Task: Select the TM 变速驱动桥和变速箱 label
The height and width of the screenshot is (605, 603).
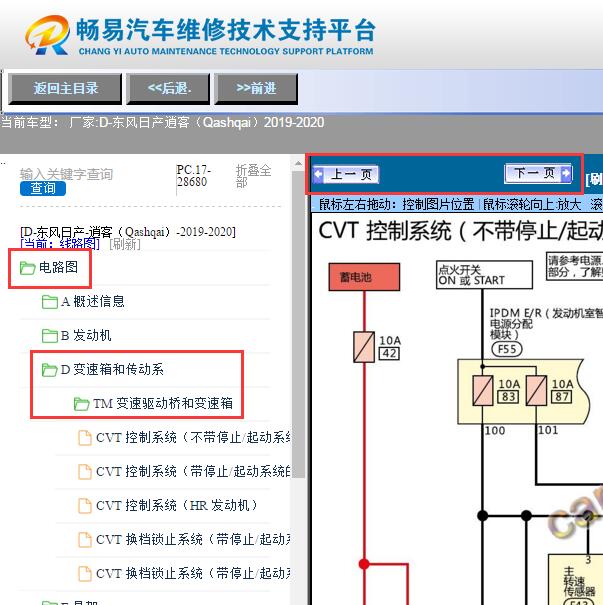Action: pos(163,403)
